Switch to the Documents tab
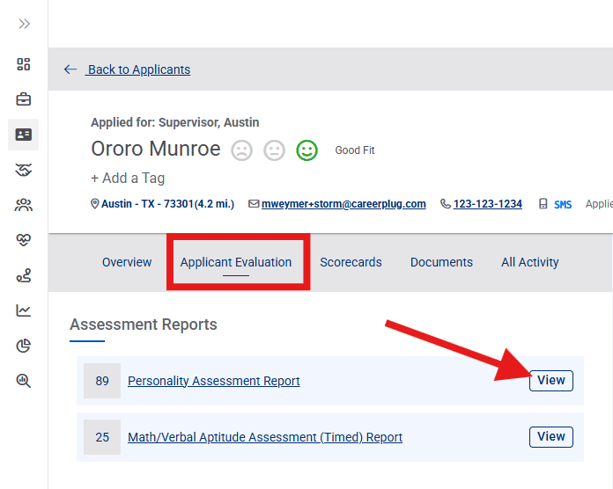Image resolution: width=613 pixels, height=489 pixels. 441,262
